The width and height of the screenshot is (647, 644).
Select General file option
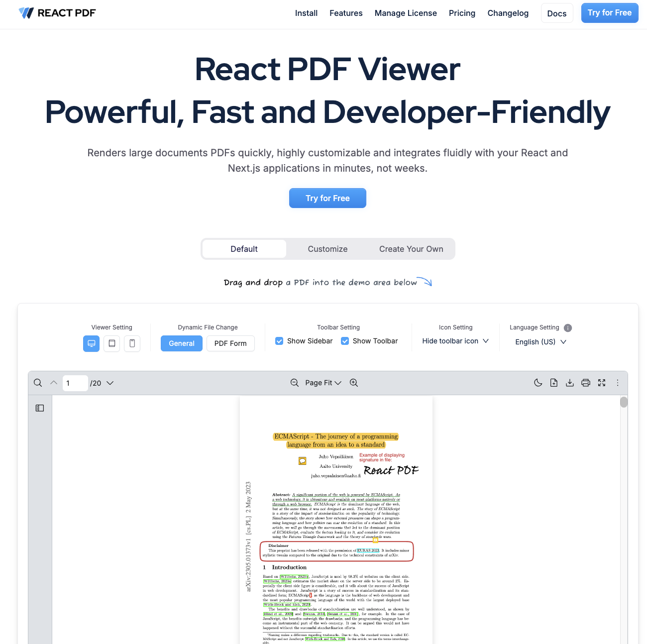coord(182,343)
